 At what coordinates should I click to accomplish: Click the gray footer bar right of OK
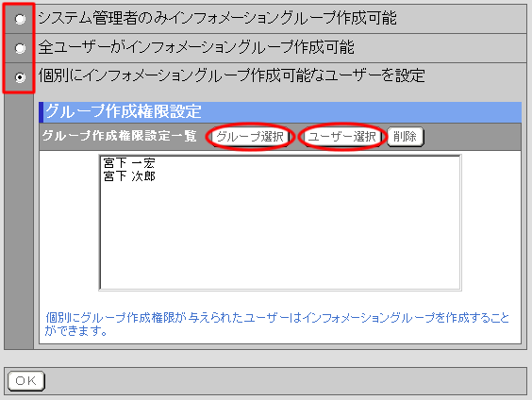point(285,381)
